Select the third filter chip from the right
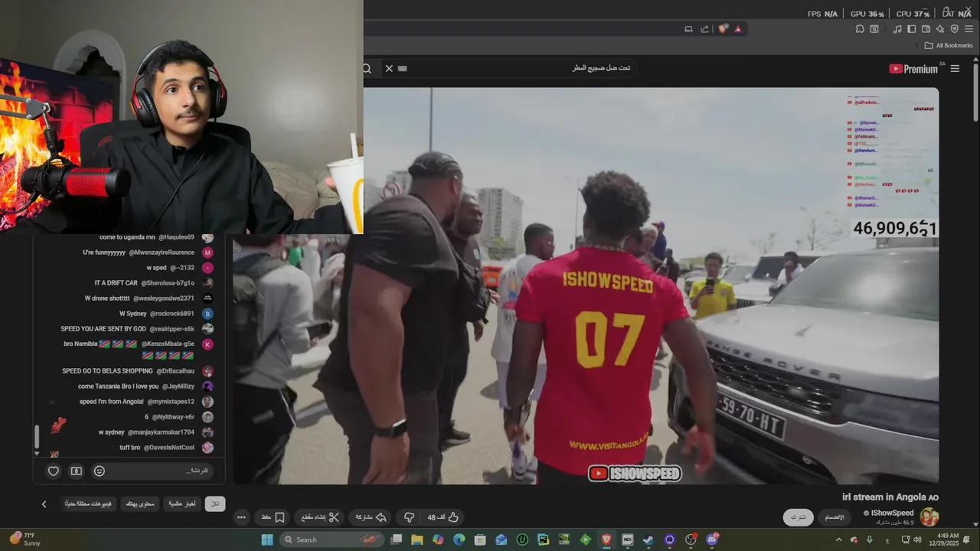 pyautogui.click(x=140, y=504)
